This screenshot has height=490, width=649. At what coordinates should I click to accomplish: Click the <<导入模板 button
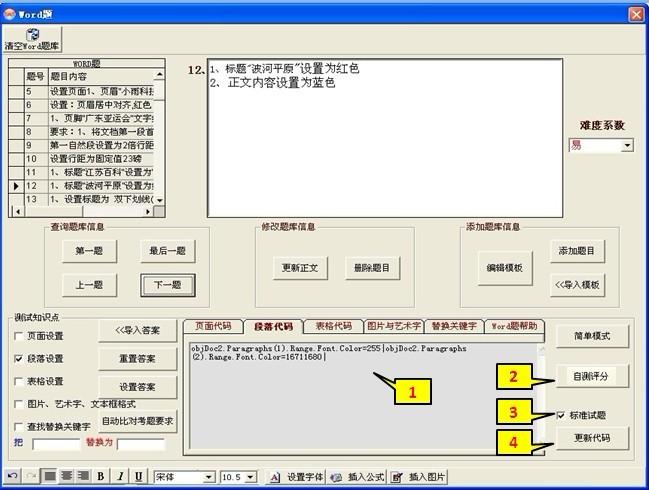[577, 285]
